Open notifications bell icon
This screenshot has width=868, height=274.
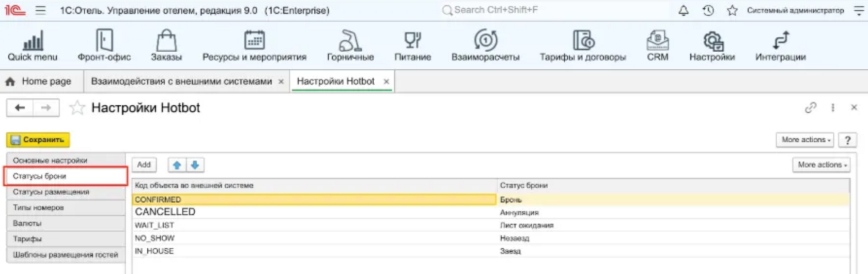pyautogui.click(x=683, y=10)
